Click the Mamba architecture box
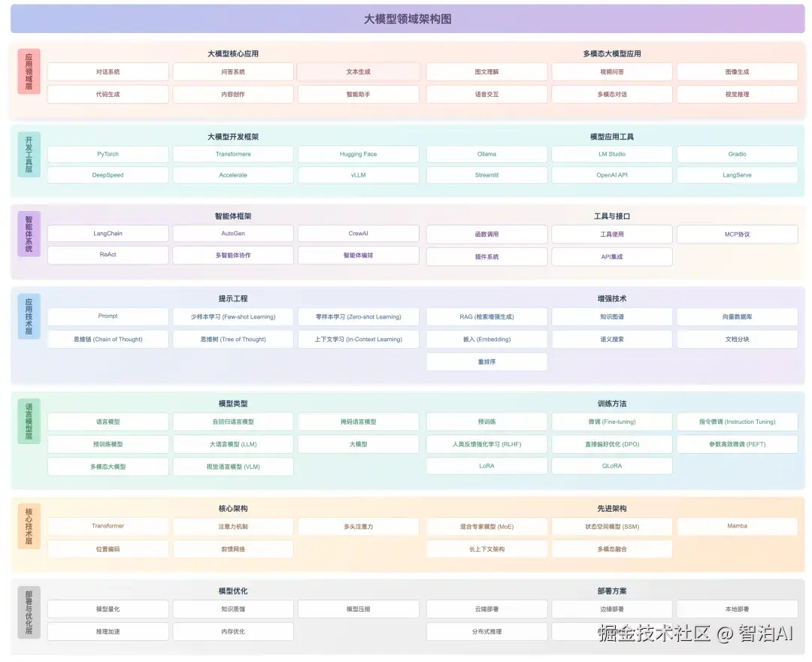Screen dimensions: 812x662 pyautogui.click(x=737, y=526)
